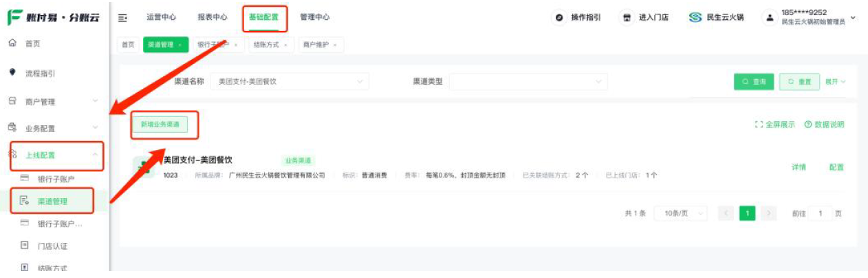Switch to 管理中心 top menu
The height and width of the screenshot is (278, 868).
(x=314, y=17)
